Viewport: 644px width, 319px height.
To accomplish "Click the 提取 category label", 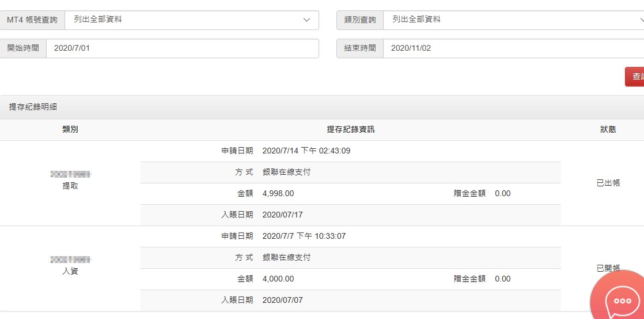I will [70, 186].
